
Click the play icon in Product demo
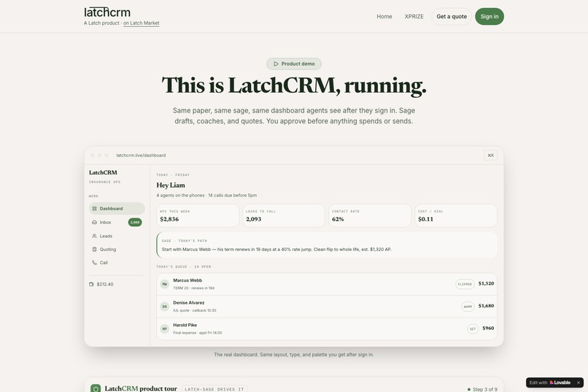pyautogui.click(x=276, y=64)
